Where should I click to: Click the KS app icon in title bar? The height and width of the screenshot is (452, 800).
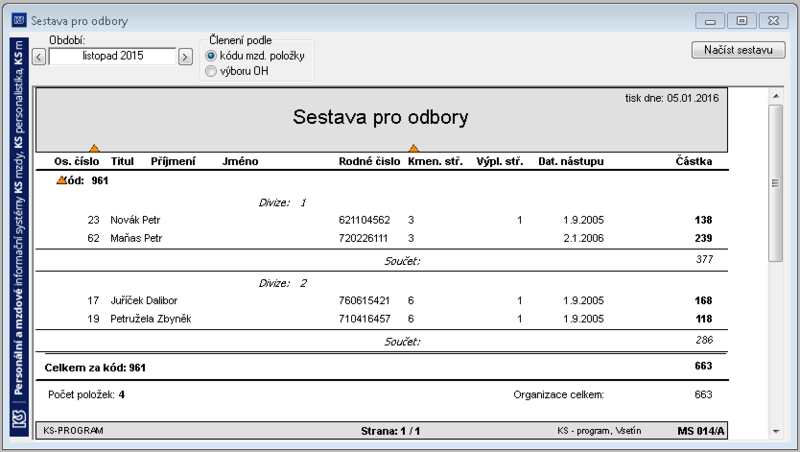(19, 20)
